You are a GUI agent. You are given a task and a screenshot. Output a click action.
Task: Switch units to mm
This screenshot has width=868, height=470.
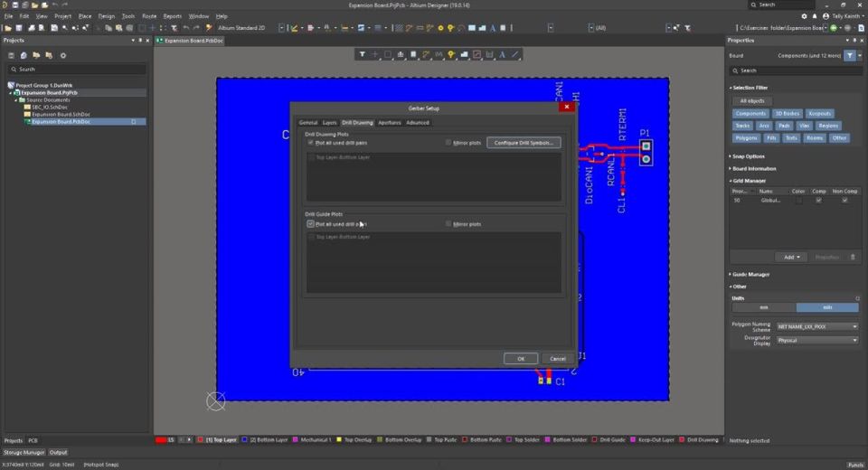[764, 307]
